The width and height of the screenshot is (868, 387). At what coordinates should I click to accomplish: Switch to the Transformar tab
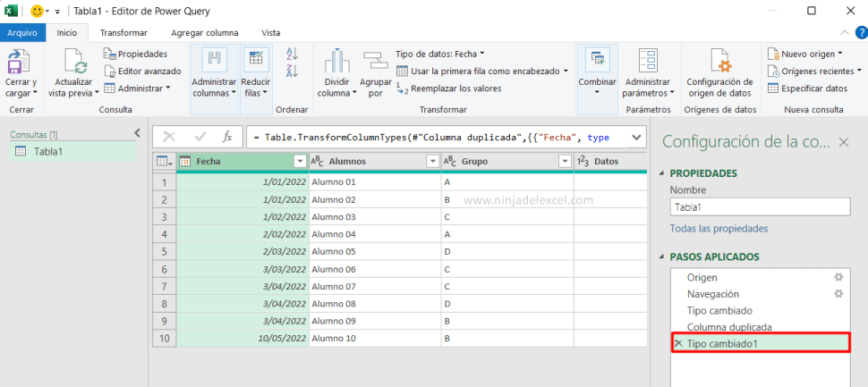123,32
